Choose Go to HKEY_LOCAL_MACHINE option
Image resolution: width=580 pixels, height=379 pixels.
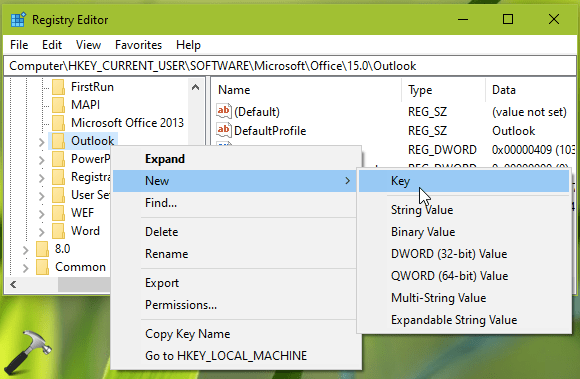[x=235, y=356]
